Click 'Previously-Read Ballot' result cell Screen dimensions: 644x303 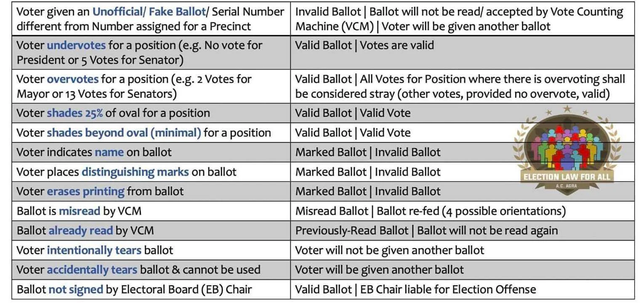pyautogui.click(x=462, y=231)
